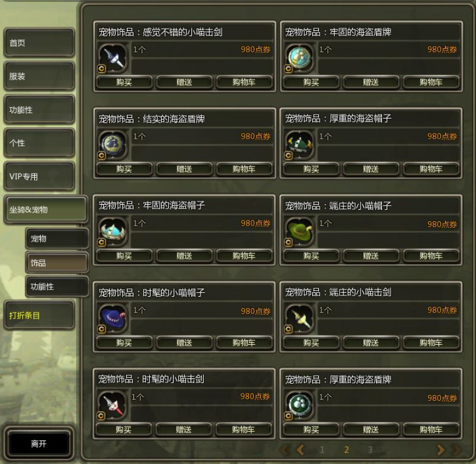
Task: Collapse the 坐骑&宠物 category
Action: click(x=46, y=210)
